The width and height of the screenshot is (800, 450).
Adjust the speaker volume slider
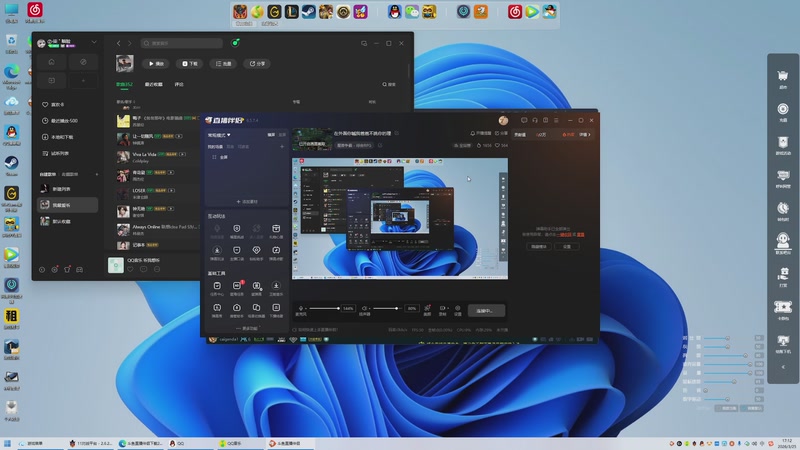tap(386, 308)
